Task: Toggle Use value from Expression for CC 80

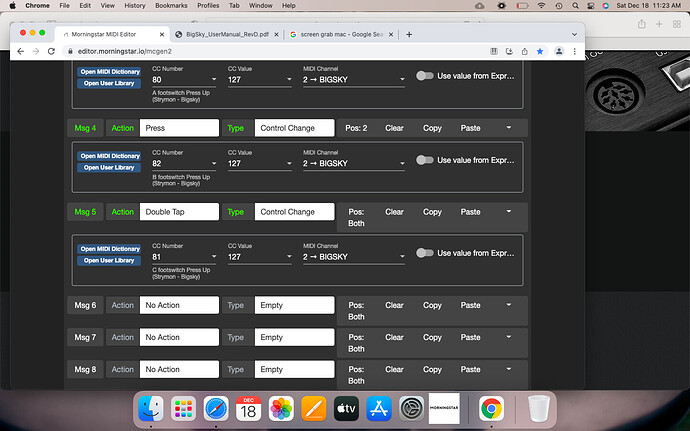Action: coord(425,76)
